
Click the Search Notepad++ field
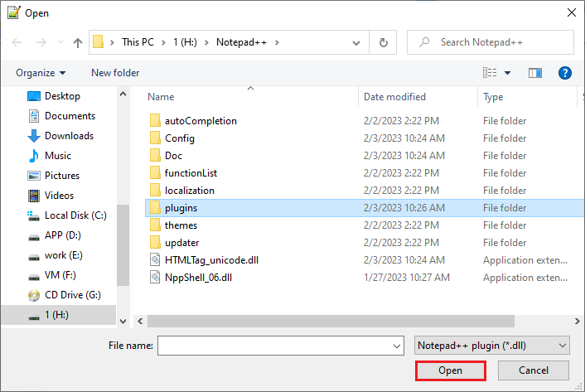(491, 42)
